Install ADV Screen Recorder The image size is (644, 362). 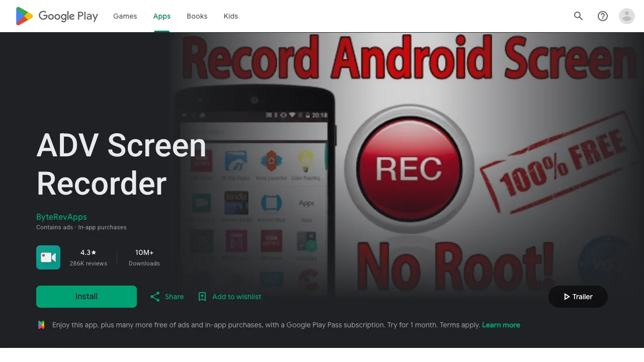pos(87,297)
